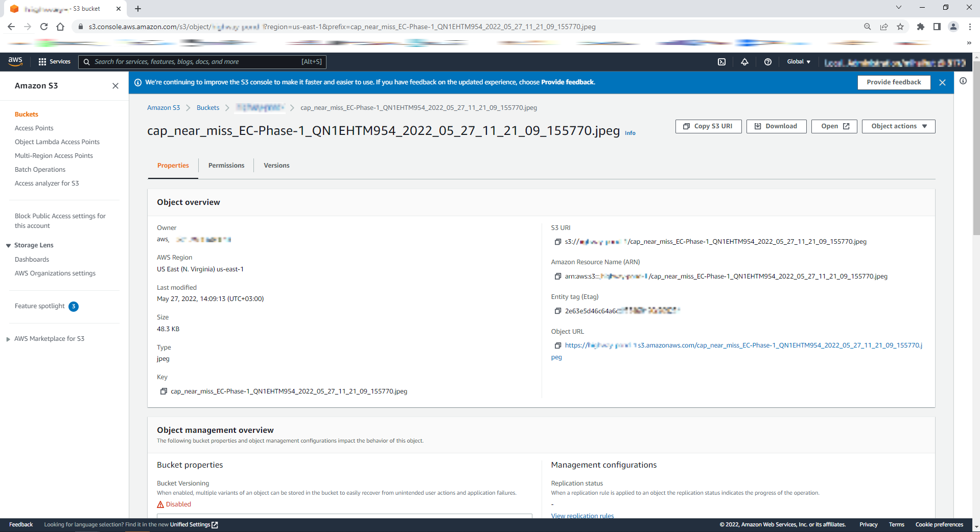Viewport: 980px width, 532px height.
Task: Switch to the Properties tab
Action: click(x=173, y=166)
